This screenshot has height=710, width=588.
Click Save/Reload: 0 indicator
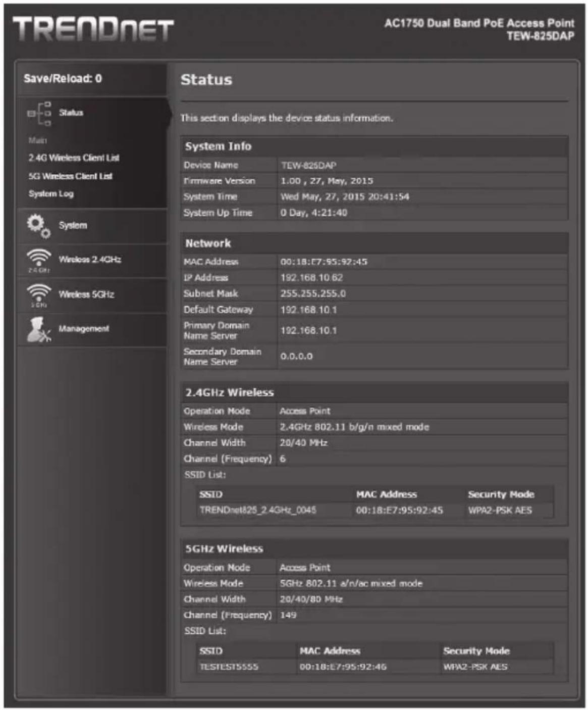[x=63, y=78]
